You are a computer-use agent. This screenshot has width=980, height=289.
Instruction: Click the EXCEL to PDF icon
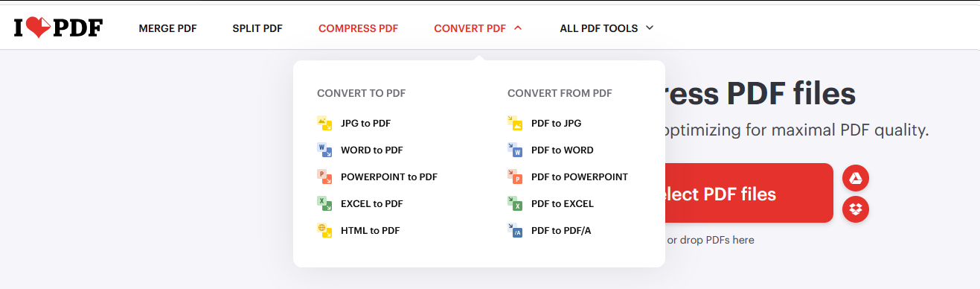tap(324, 203)
